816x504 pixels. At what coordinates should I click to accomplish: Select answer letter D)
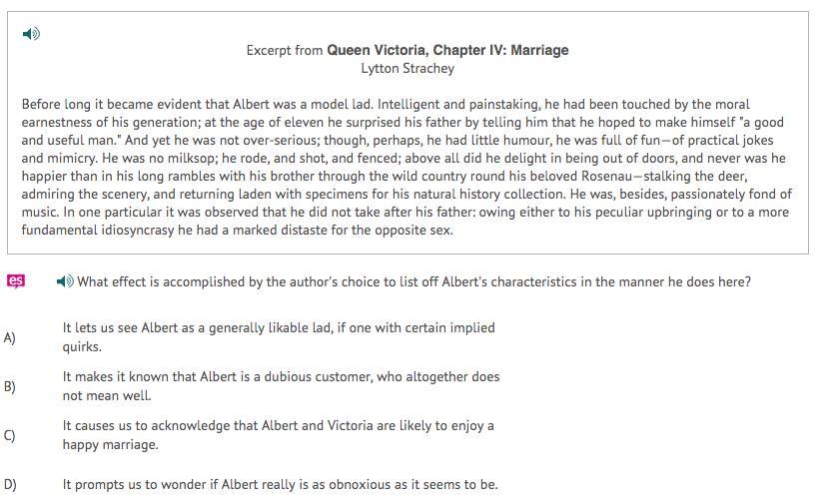10,485
